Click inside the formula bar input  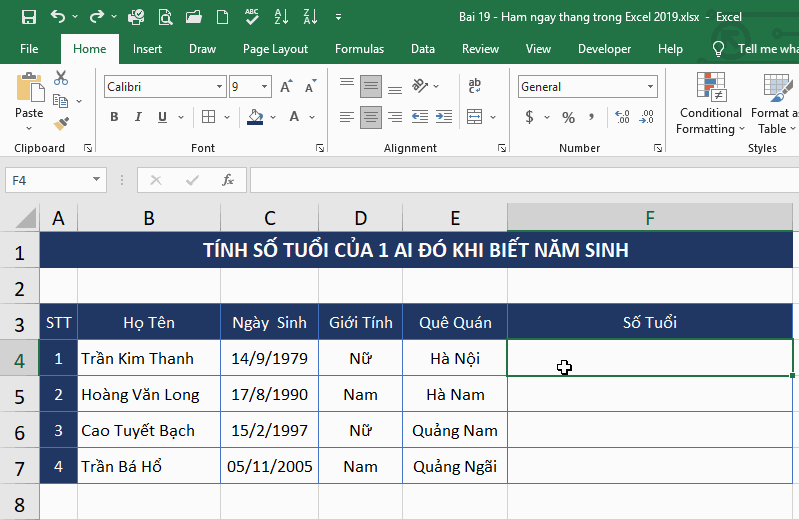tap(524, 180)
